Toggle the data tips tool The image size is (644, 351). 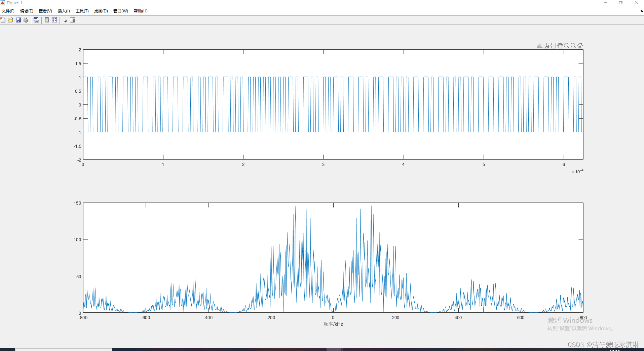pyautogui.click(x=553, y=46)
